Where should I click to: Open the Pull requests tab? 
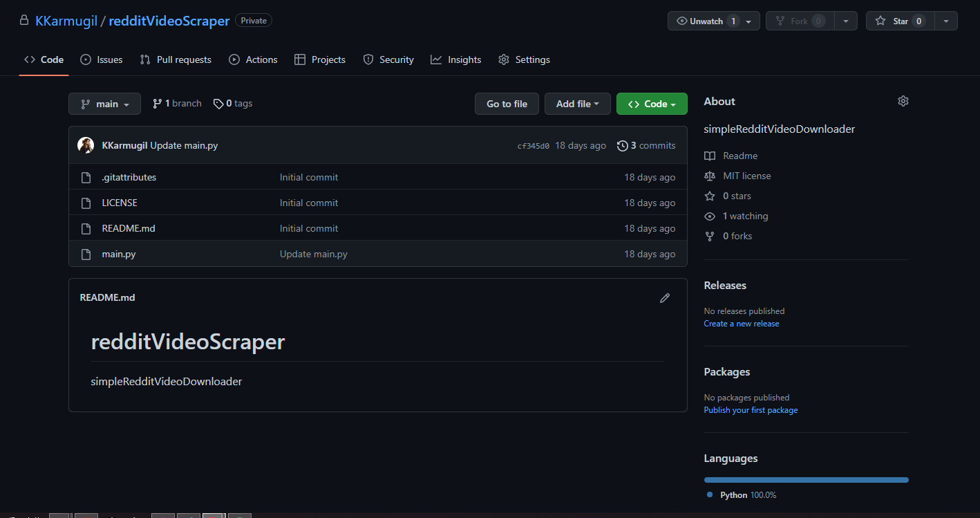tap(176, 59)
